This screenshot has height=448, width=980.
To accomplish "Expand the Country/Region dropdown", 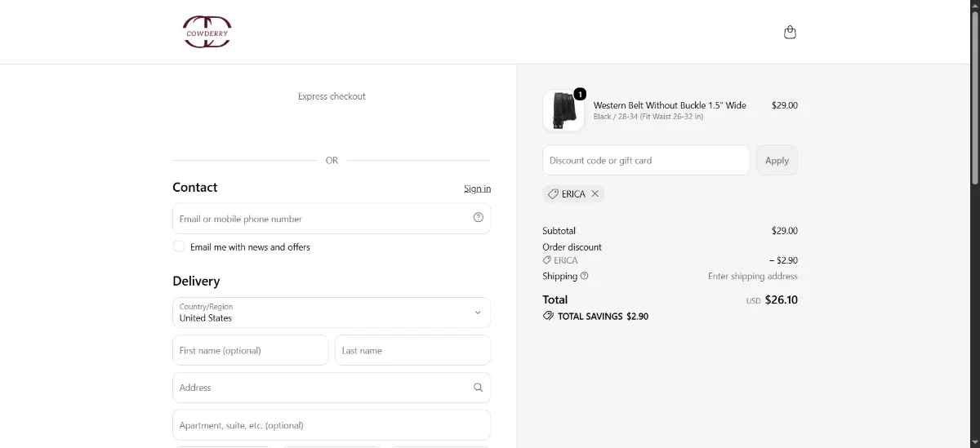I will (332, 313).
